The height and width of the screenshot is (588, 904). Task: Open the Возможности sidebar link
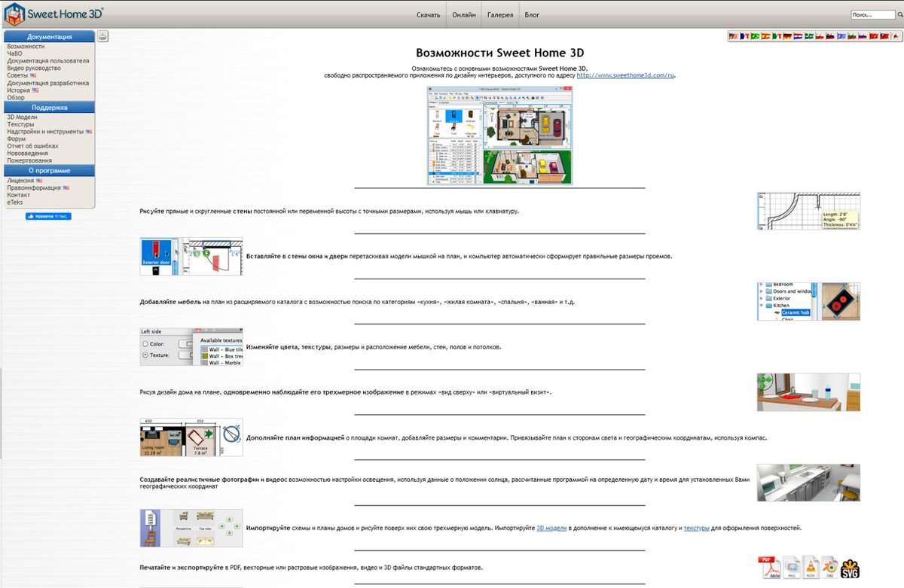[26, 47]
